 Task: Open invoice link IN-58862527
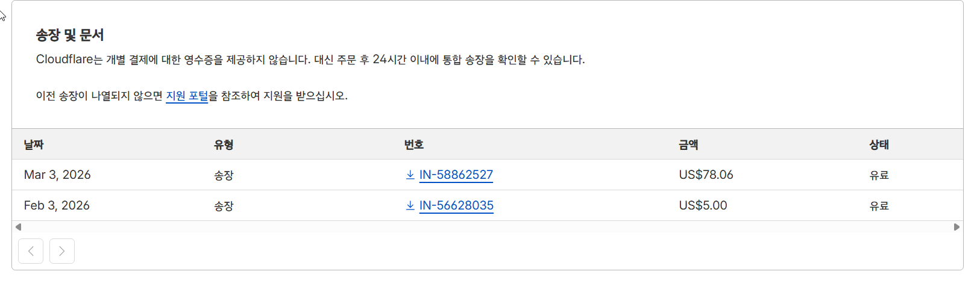[456, 175]
